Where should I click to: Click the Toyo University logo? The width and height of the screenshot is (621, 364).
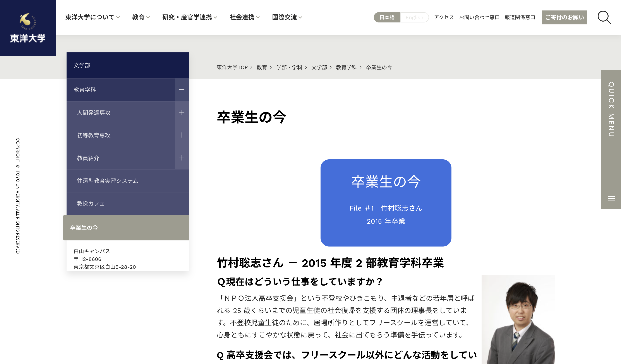(x=28, y=28)
